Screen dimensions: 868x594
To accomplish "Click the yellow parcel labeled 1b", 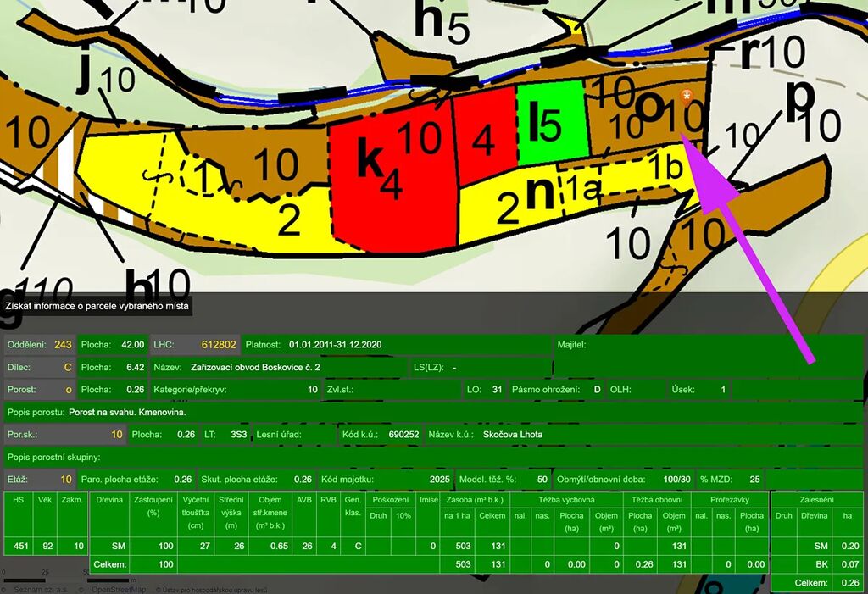I will click(665, 169).
